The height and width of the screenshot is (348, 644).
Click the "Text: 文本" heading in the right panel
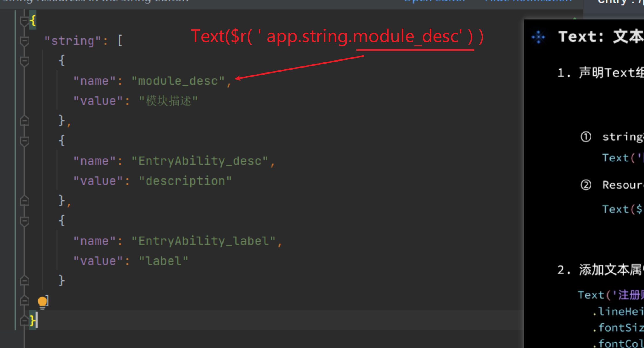[601, 37]
